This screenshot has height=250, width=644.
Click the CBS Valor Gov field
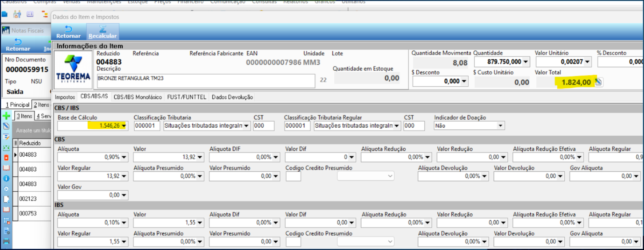coord(92,195)
